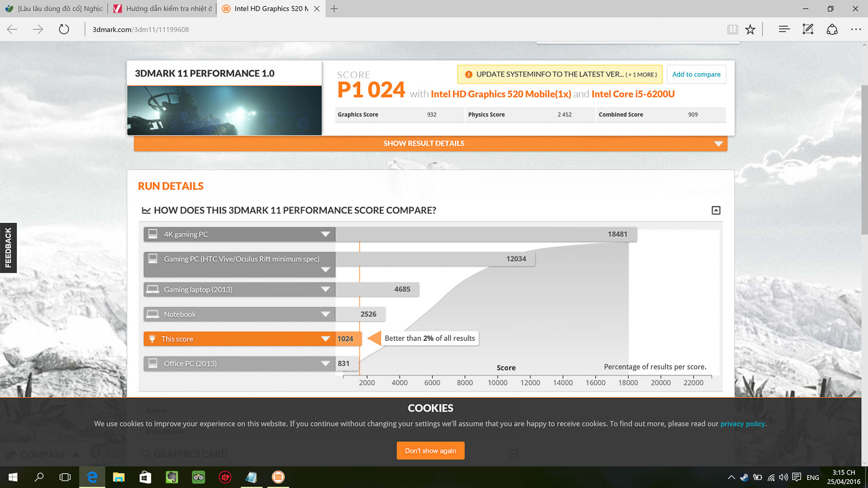868x488 pixels.
Task: Open a new browser tab
Action: 334,9
